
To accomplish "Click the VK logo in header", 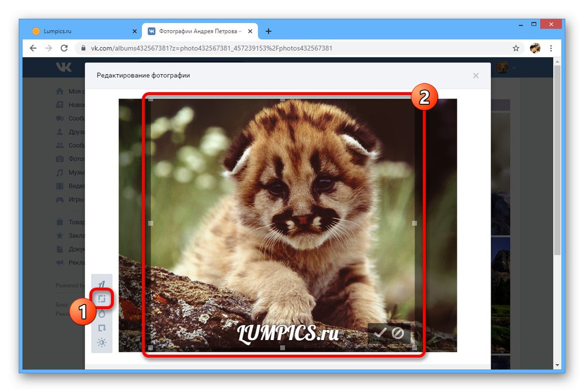I will click(64, 67).
